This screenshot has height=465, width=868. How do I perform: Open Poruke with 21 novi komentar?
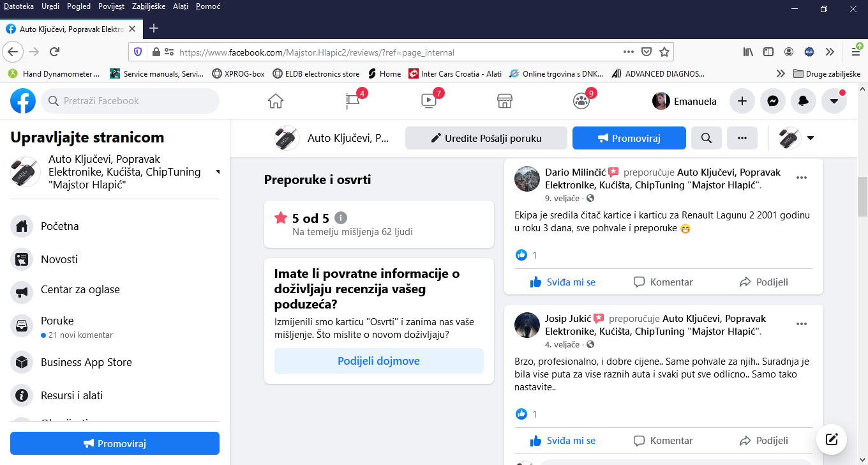(115, 326)
